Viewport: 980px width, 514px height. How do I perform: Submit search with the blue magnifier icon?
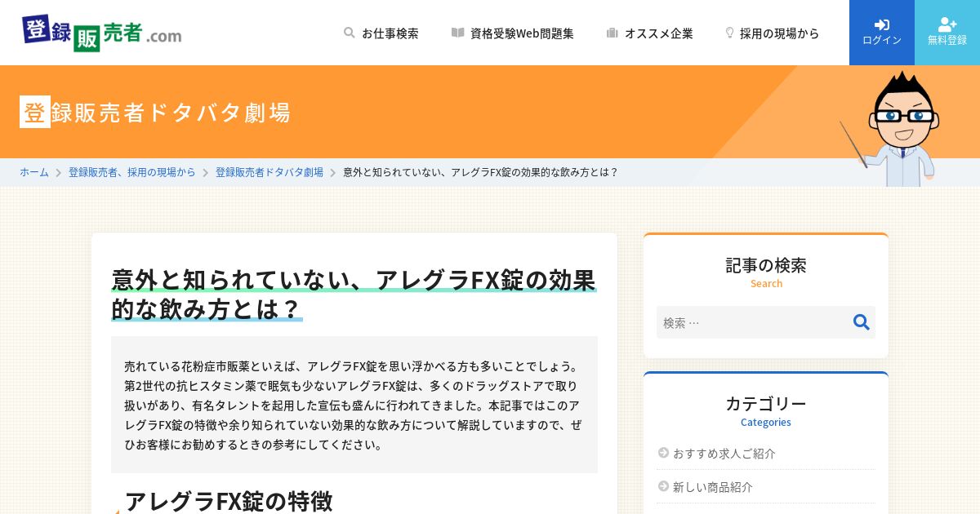point(861,322)
